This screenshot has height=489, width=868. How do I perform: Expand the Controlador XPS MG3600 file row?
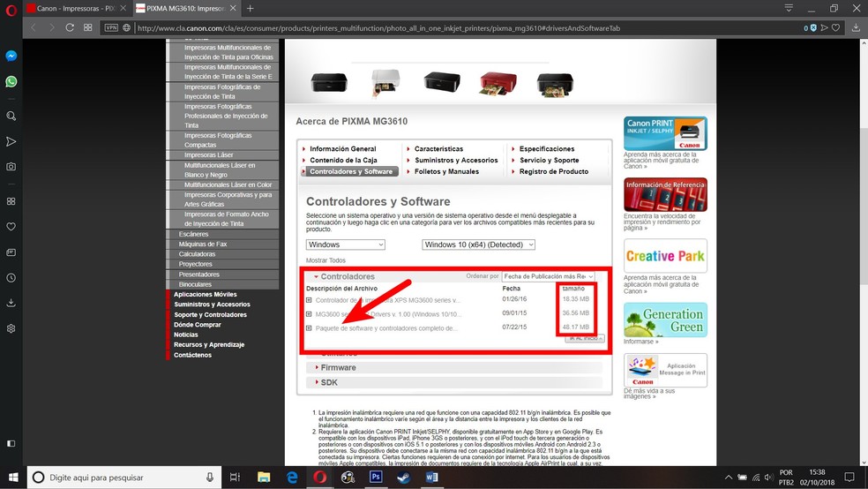pos(309,300)
